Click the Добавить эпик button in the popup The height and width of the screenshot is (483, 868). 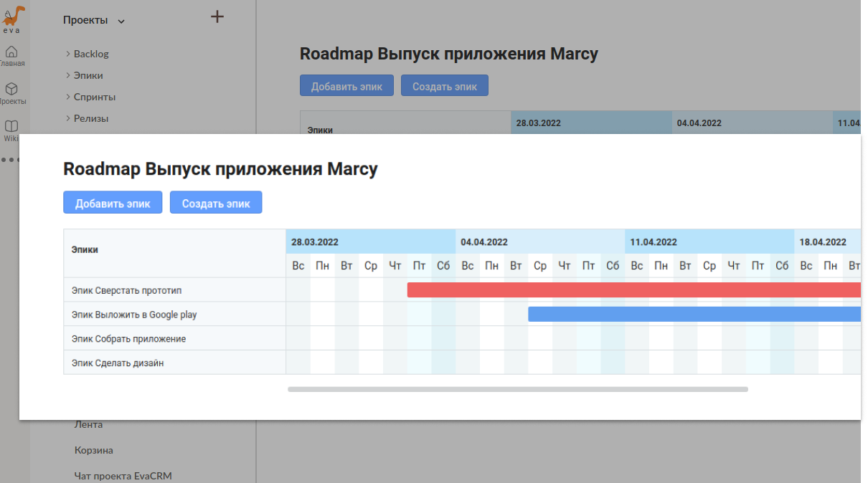(x=113, y=203)
